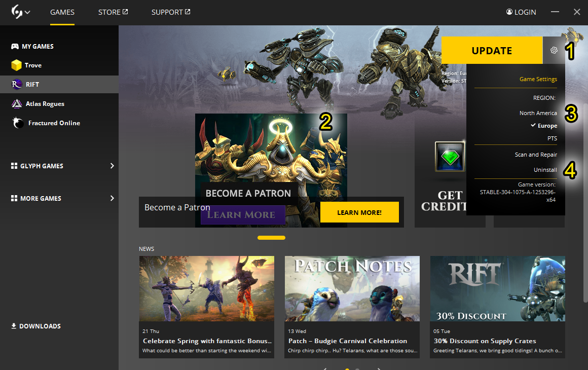This screenshot has width=588, height=370.
Task: Click the LOGIN link
Action: 525,12
